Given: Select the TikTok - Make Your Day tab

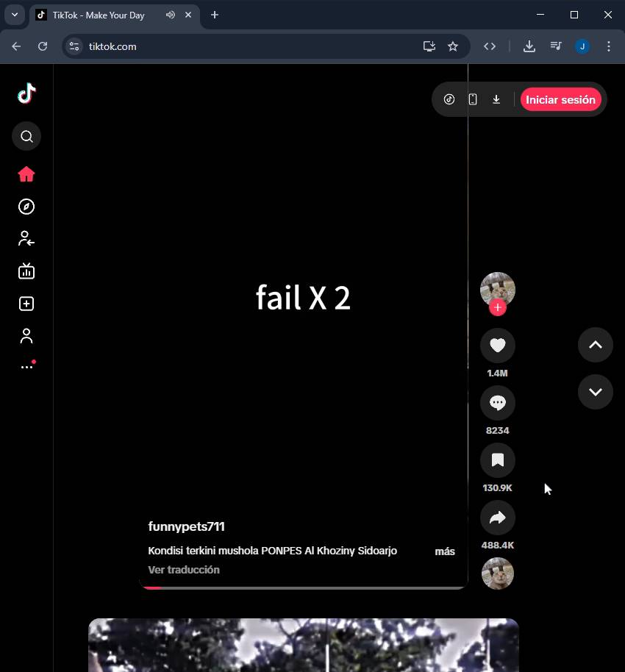Looking at the screenshot, I should [99, 15].
